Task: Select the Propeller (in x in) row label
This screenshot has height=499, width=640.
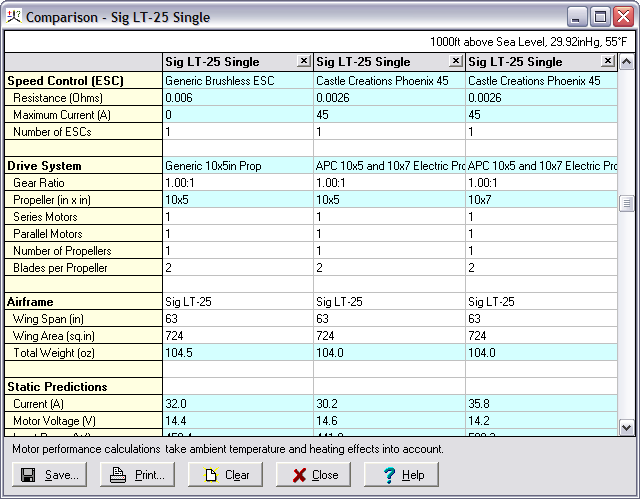Action: (x=84, y=200)
